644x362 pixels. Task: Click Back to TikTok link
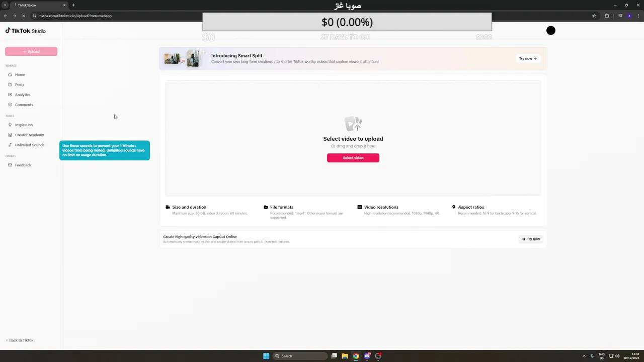click(20, 340)
